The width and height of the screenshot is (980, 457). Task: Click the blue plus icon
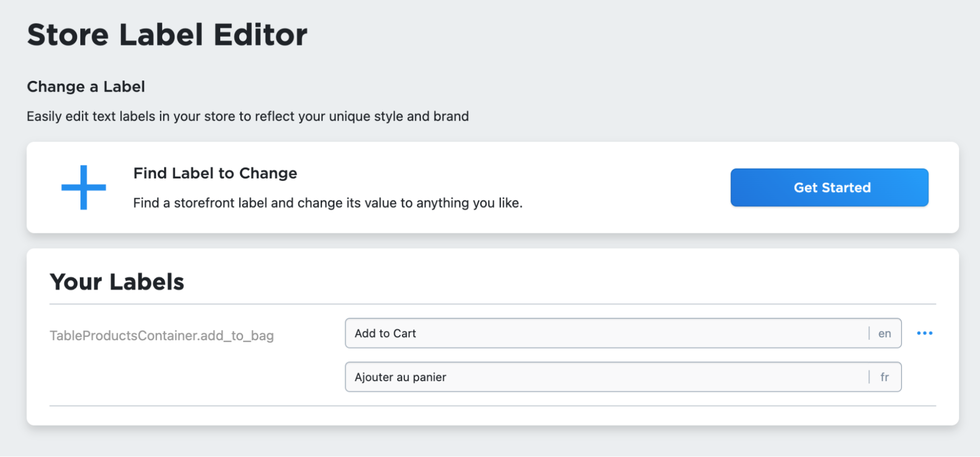click(83, 187)
